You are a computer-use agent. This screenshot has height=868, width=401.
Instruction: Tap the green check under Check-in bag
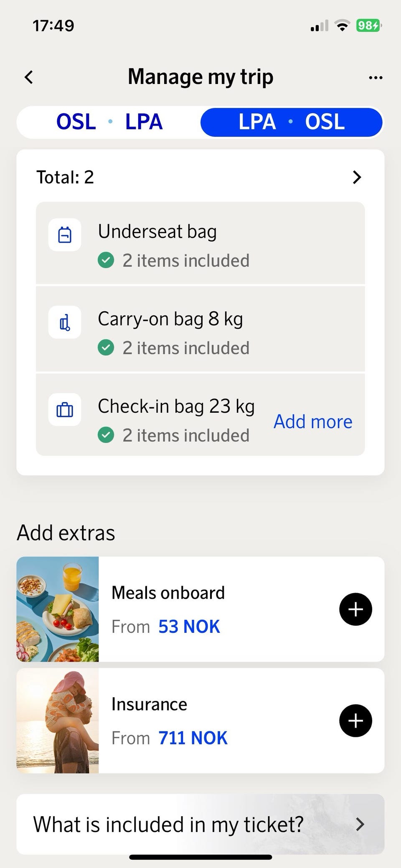click(106, 435)
